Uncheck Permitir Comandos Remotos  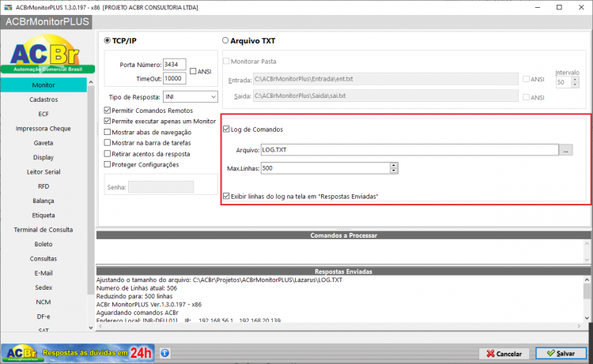coord(108,111)
